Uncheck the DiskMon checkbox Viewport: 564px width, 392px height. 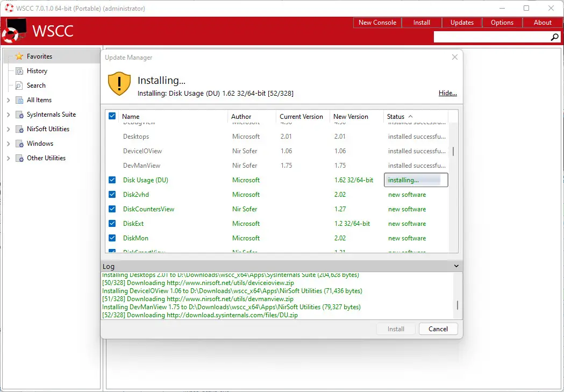click(112, 238)
